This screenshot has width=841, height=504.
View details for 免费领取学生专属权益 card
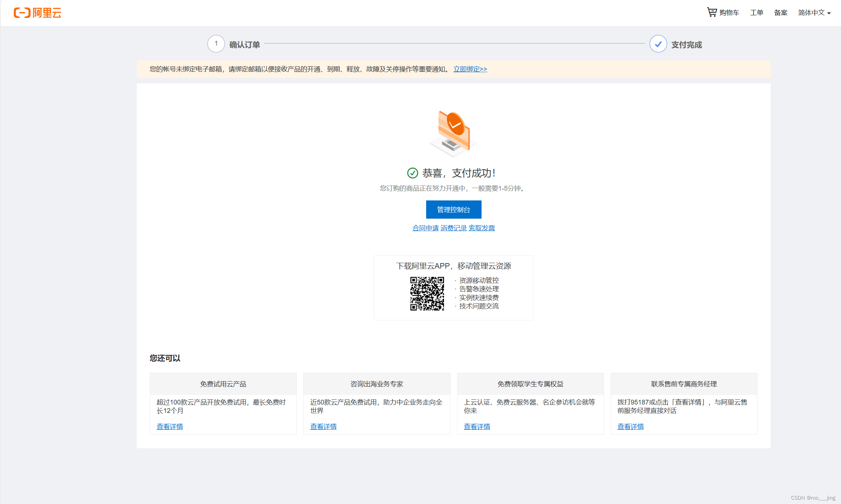(477, 426)
